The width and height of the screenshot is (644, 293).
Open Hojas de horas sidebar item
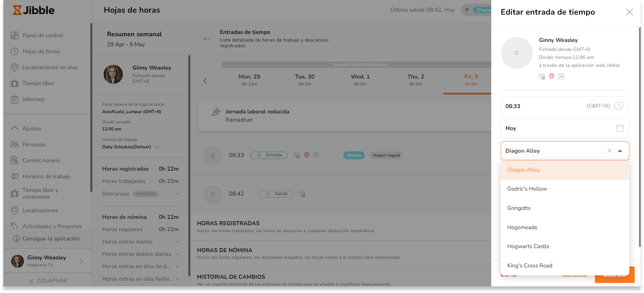pyautogui.click(x=41, y=51)
